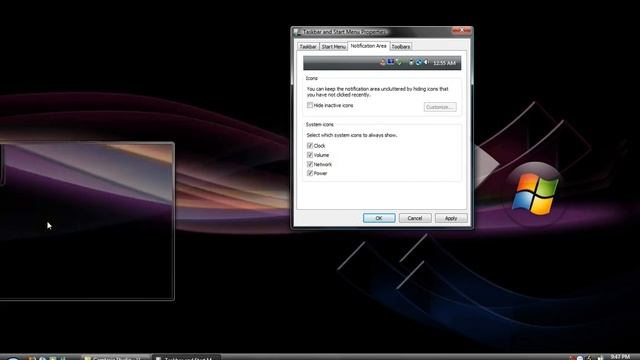Click the Customize... button
The width and height of the screenshot is (640, 360).
(x=440, y=107)
